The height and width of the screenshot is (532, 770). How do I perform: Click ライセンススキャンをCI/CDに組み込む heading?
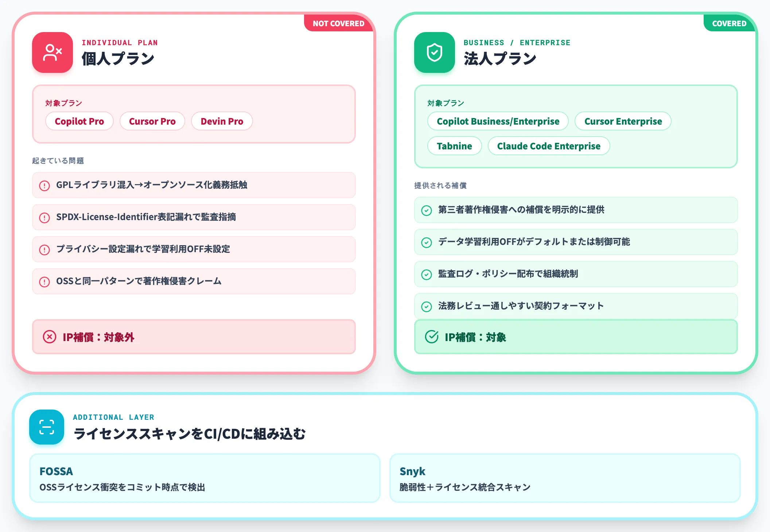click(190, 434)
